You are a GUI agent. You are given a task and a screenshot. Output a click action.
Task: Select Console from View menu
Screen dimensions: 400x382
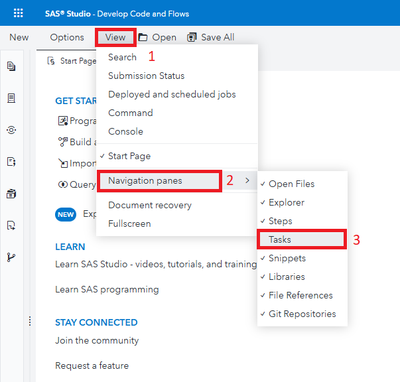(x=177, y=131)
